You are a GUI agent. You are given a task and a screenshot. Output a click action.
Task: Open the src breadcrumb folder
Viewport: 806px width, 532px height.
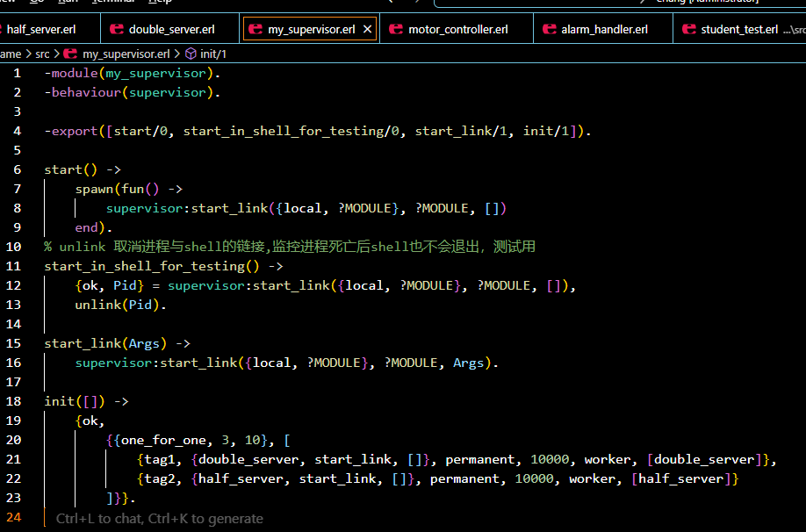pos(42,54)
